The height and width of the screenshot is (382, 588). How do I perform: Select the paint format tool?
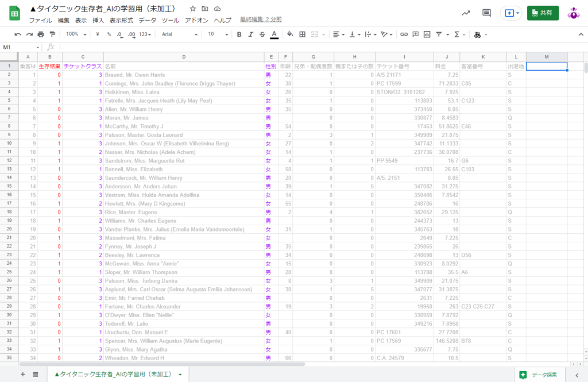click(52, 34)
